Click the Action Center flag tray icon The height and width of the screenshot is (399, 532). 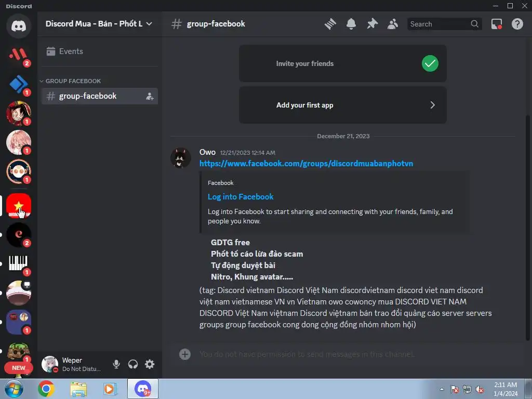[454, 389]
